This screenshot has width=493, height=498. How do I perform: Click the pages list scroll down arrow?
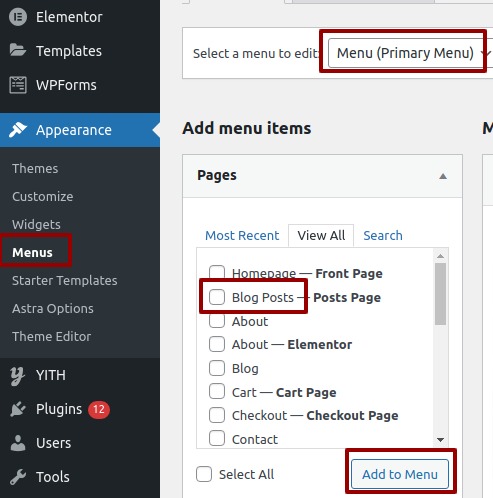(x=440, y=440)
